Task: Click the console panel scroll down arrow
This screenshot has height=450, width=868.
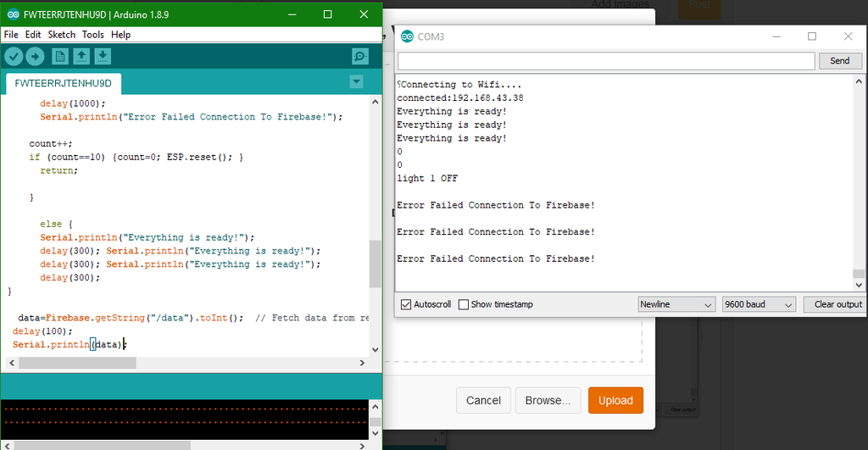Action: 375,433
